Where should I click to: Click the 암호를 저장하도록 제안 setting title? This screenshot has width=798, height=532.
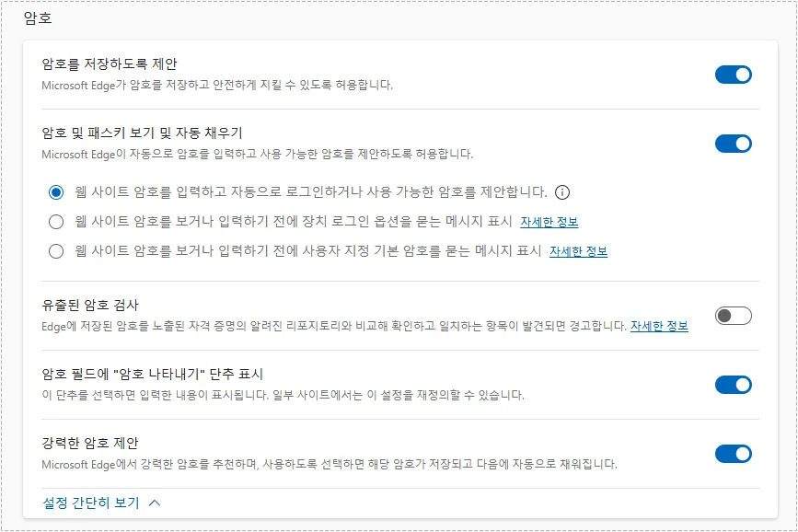[110, 64]
